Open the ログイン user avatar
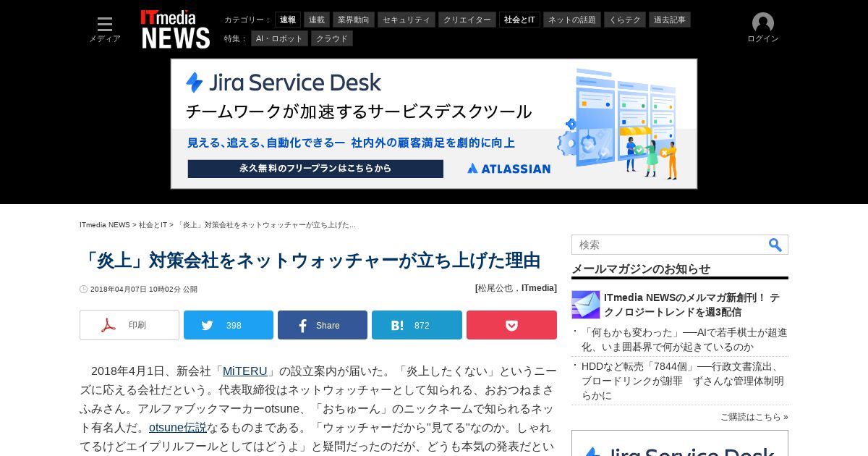Viewport: 868px width, 456px height. coord(763,28)
